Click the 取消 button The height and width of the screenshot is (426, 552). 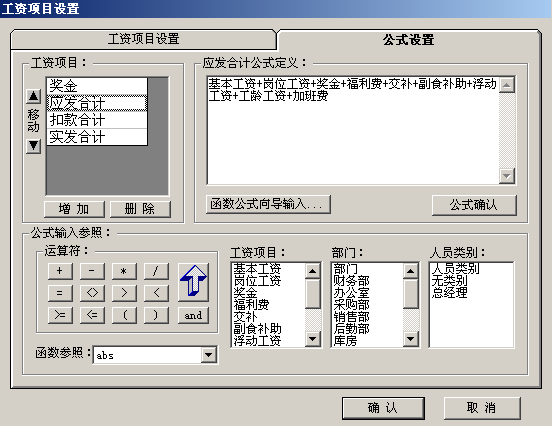(482, 408)
